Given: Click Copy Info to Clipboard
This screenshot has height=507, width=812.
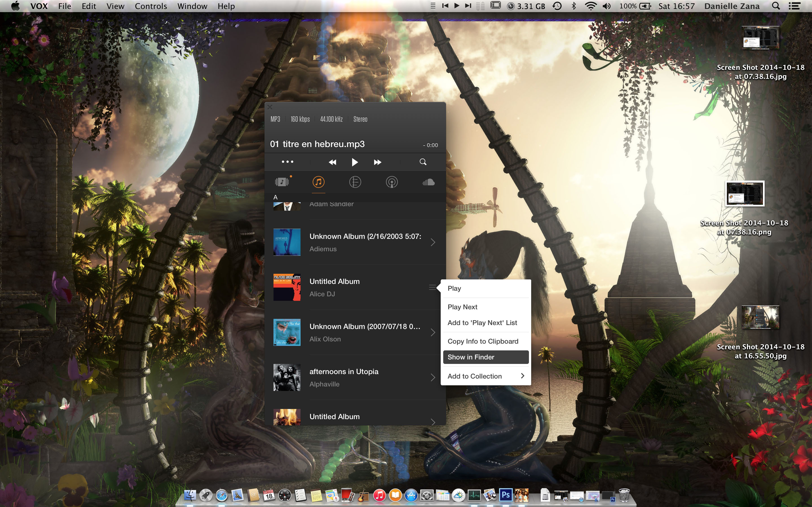Looking at the screenshot, I should click(483, 341).
